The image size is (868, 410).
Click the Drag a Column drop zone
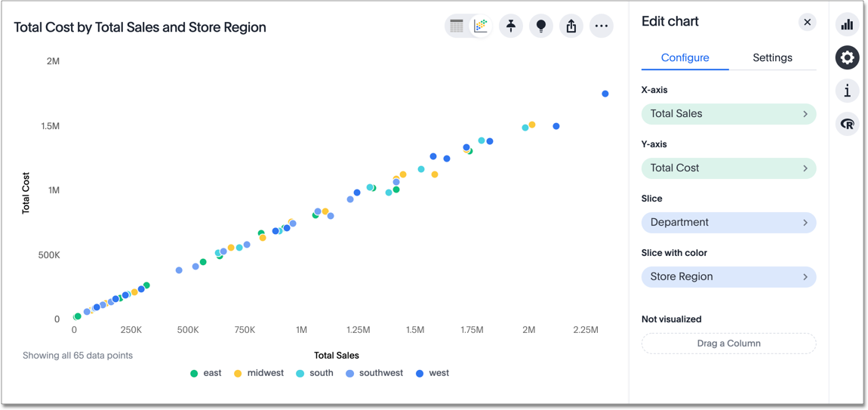coord(728,344)
